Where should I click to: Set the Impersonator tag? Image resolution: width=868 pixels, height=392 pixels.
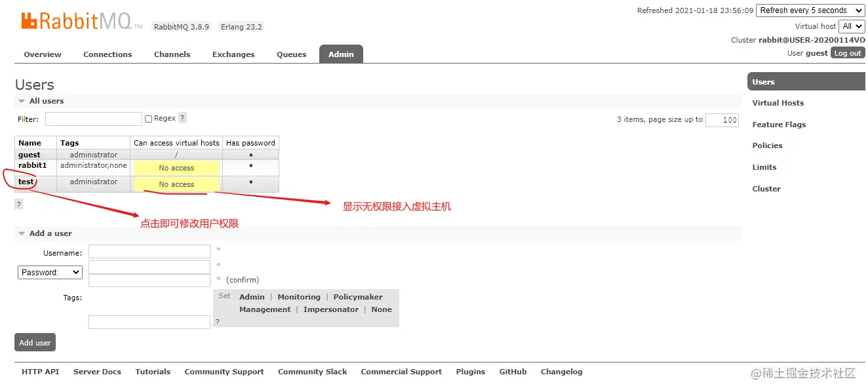331,309
